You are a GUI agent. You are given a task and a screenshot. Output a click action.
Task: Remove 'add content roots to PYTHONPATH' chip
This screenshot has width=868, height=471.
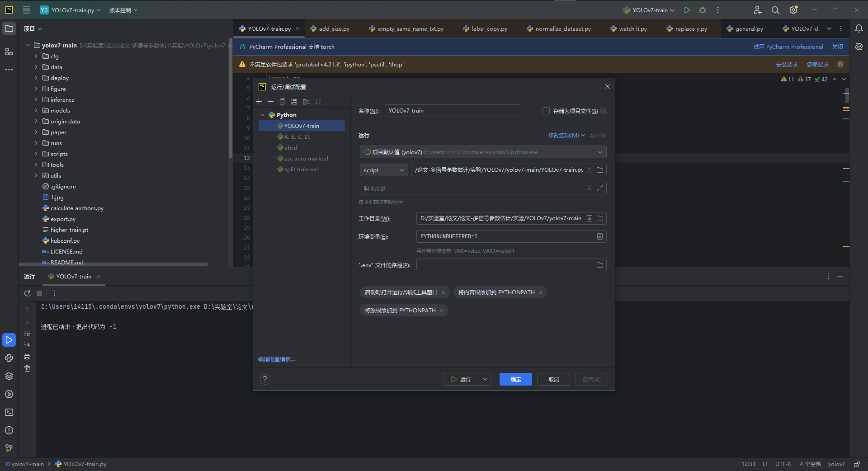(541, 292)
